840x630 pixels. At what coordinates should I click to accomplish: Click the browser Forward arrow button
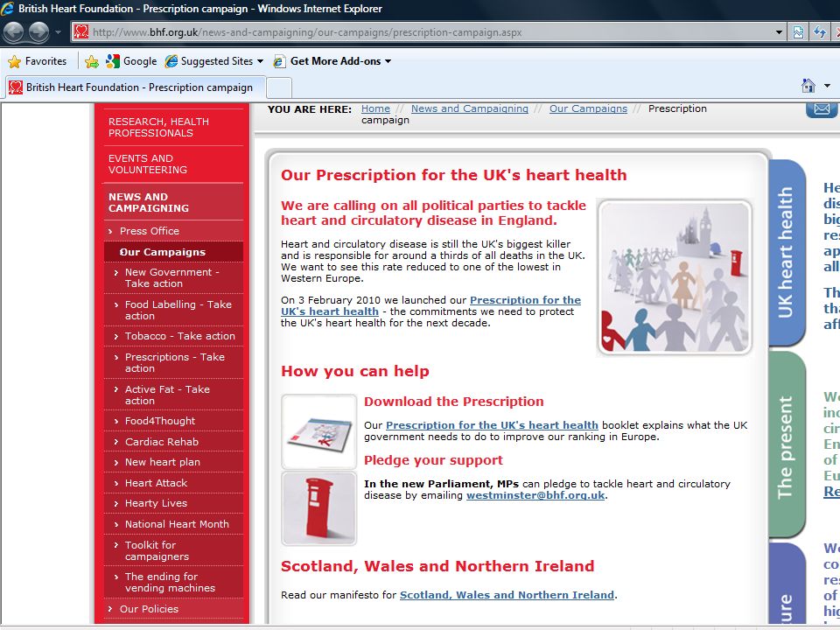coord(38,32)
